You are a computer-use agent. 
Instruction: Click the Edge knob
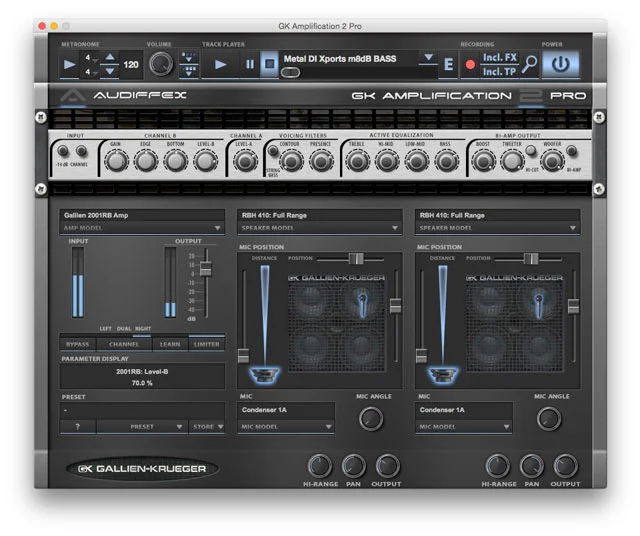[146, 161]
